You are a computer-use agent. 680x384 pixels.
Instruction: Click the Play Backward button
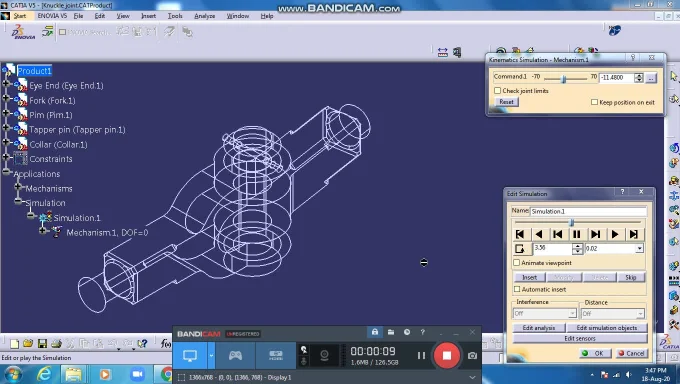tap(539, 234)
